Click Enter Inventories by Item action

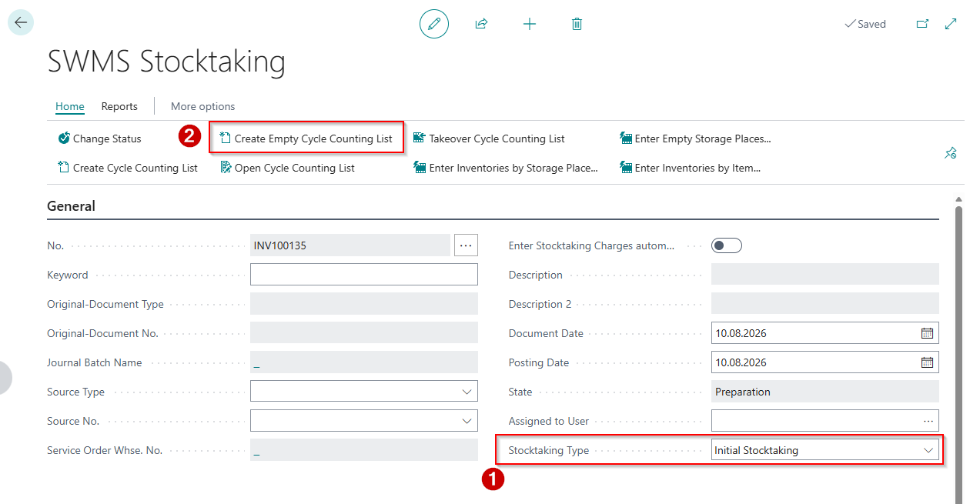[x=691, y=168]
